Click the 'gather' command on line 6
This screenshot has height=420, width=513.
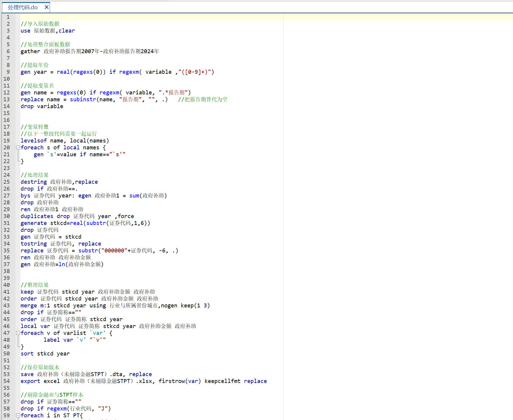(30, 51)
